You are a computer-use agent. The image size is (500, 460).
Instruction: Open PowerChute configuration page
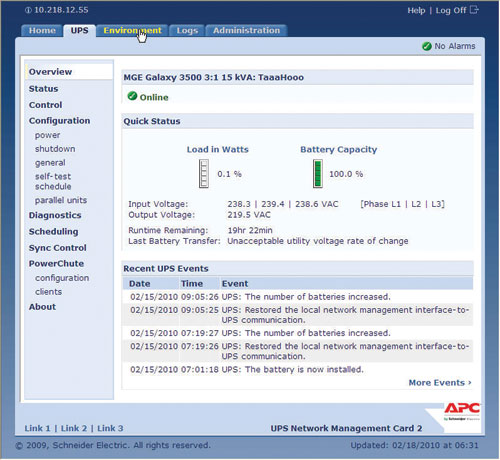click(x=62, y=278)
